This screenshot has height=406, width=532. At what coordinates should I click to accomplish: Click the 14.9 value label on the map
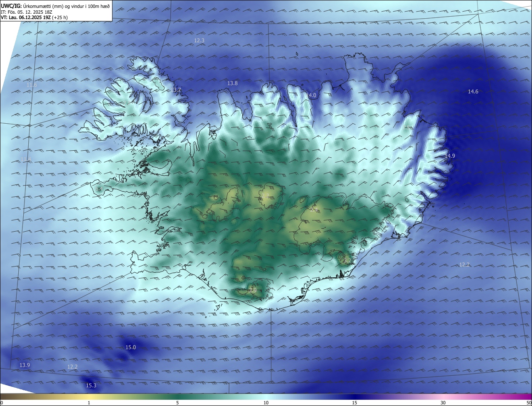450,156
